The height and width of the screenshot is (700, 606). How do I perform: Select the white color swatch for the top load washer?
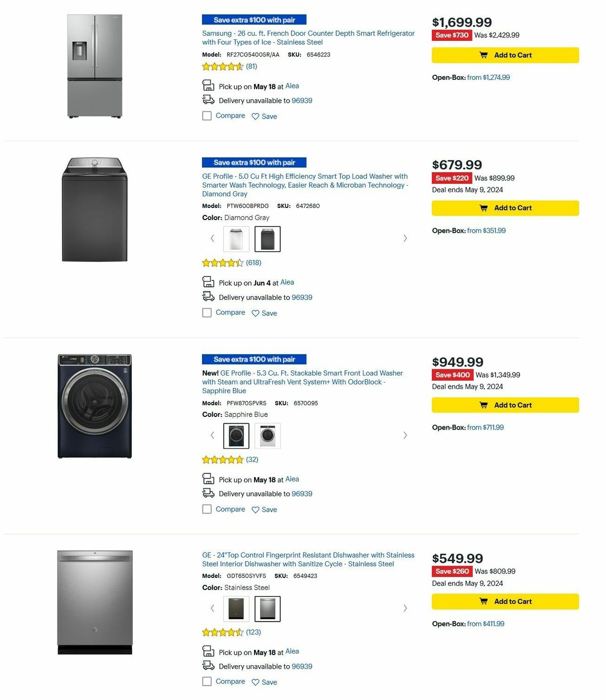pos(235,238)
